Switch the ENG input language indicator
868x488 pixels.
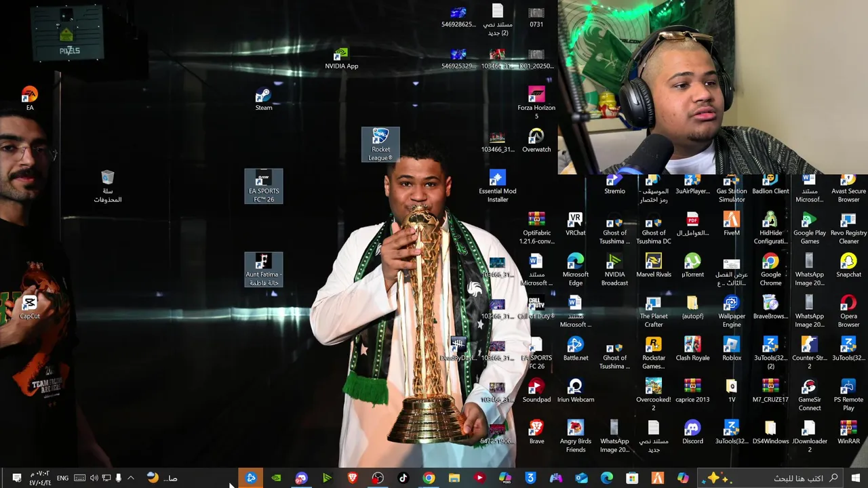coord(62,478)
